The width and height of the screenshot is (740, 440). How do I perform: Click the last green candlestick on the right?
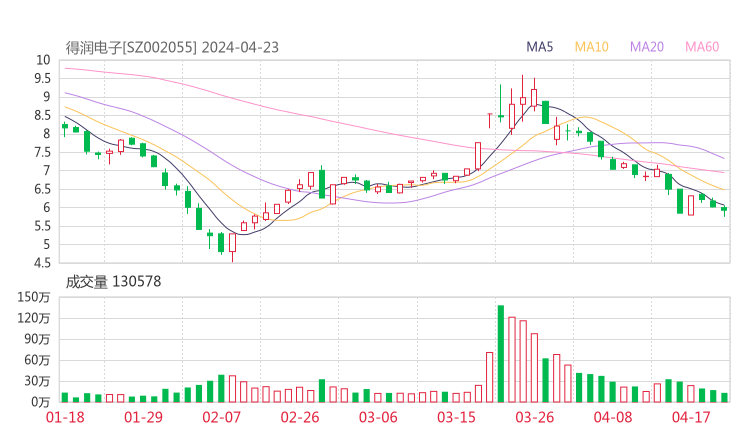click(724, 209)
